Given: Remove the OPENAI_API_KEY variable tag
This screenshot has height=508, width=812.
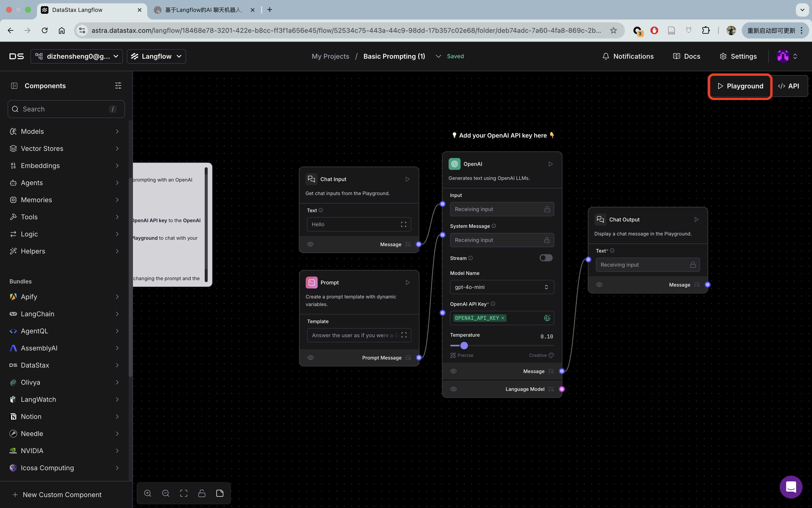Looking at the screenshot, I should click(503, 318).
